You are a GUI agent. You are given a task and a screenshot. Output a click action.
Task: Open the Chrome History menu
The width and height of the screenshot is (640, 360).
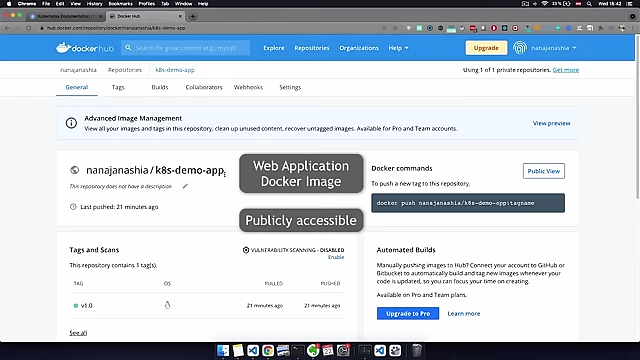pos(94,4)
